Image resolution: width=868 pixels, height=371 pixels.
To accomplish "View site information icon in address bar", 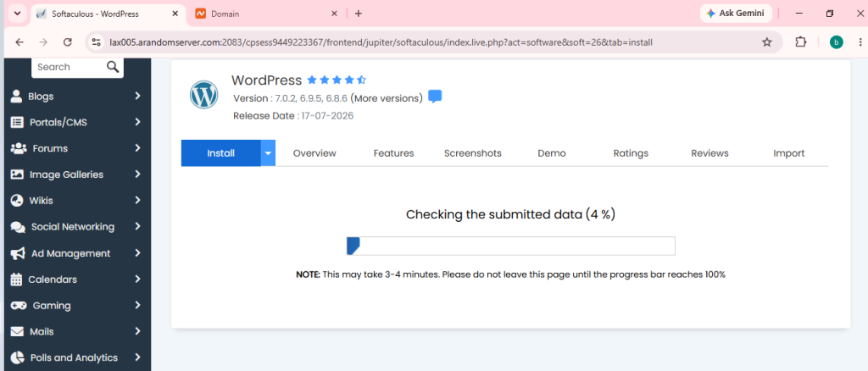I will [x=97, y=42].
